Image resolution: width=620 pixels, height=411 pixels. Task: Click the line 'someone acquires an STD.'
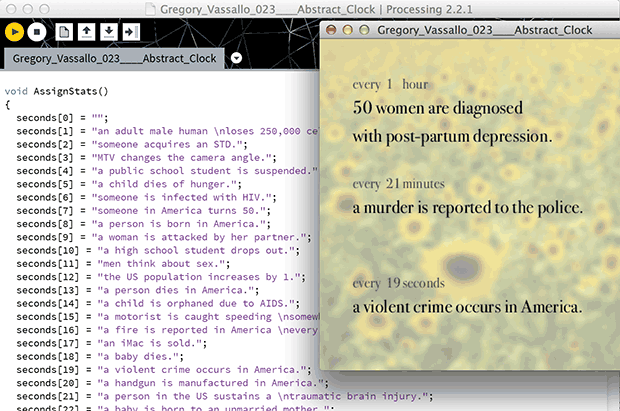pos(132,144)
